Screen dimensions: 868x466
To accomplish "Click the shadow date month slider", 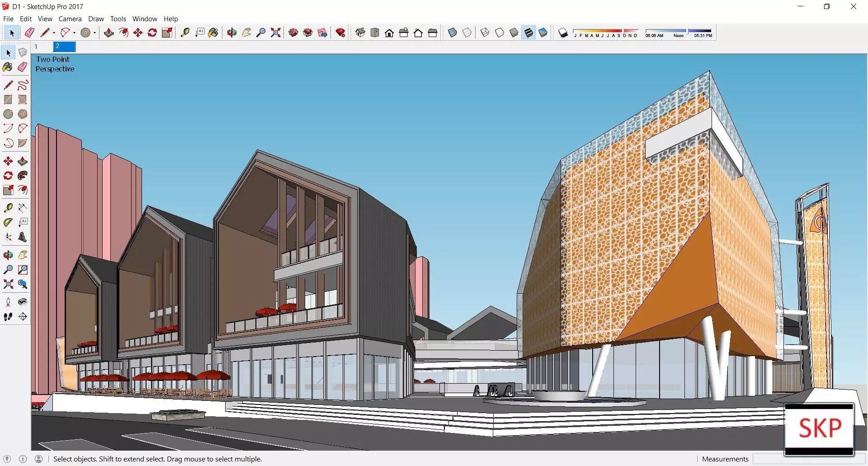I will (x=606, y=33).
